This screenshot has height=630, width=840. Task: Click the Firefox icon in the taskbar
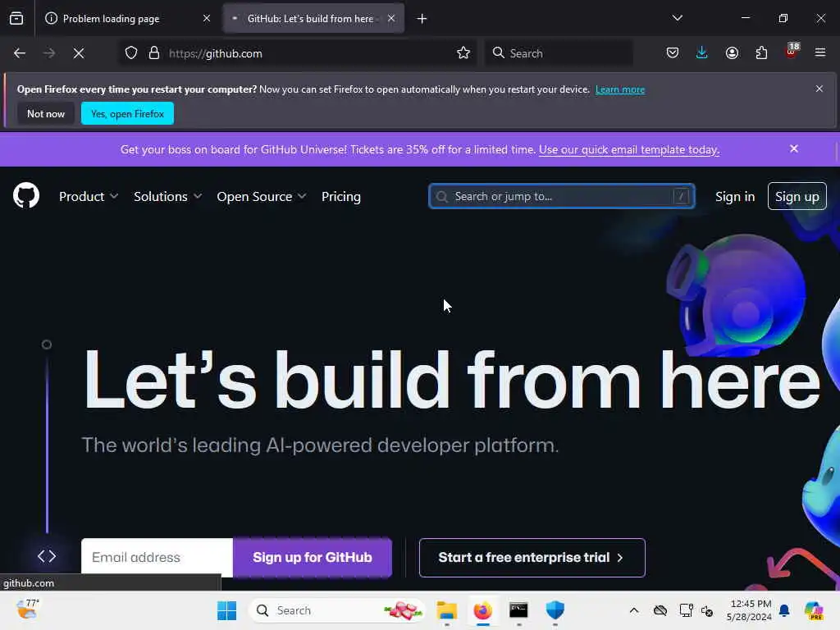pos(482,610)
